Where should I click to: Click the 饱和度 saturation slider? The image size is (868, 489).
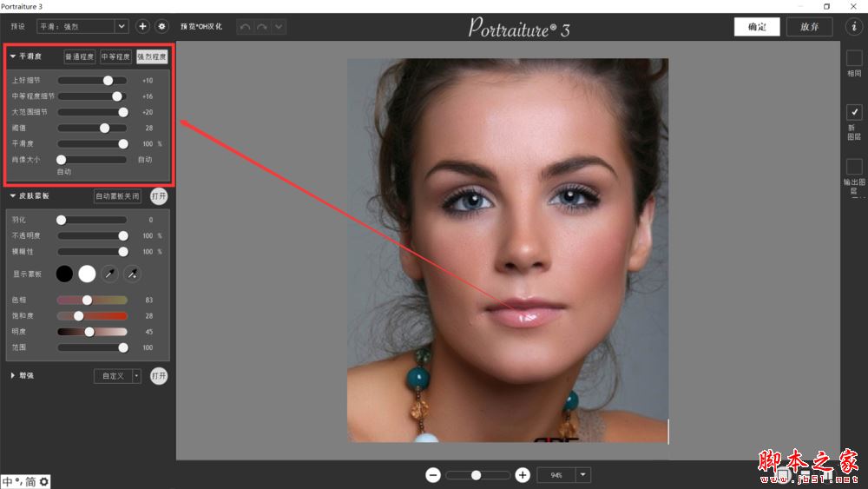tap(93, 315)
